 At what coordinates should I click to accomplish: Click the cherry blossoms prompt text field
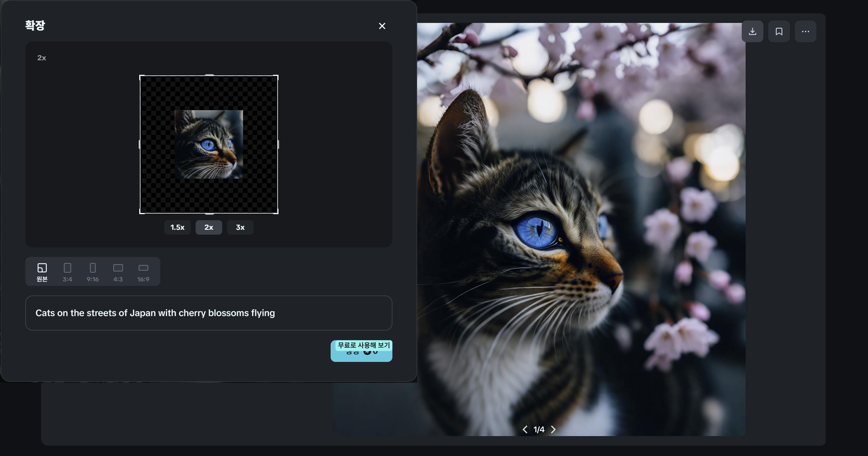click(209, 313)
